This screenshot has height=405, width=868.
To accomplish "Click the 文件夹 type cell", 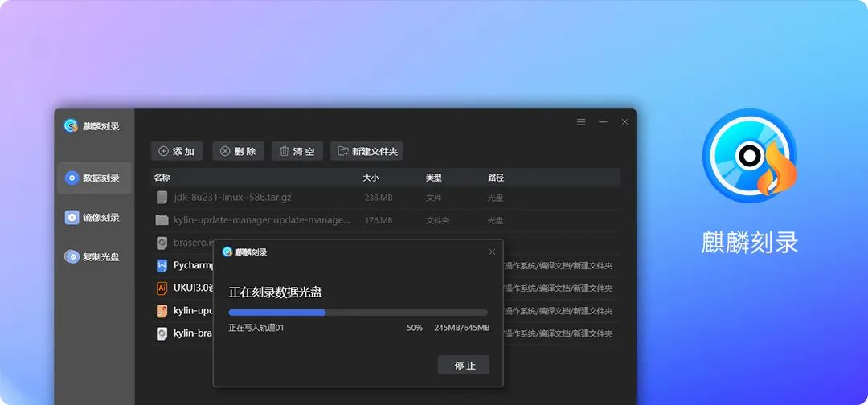I will [x=437, y=220].
